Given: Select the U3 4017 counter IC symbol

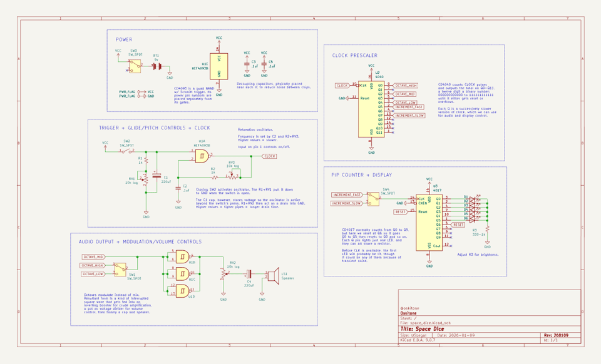Looking at the screenshot, I should [x=429, y=221].
